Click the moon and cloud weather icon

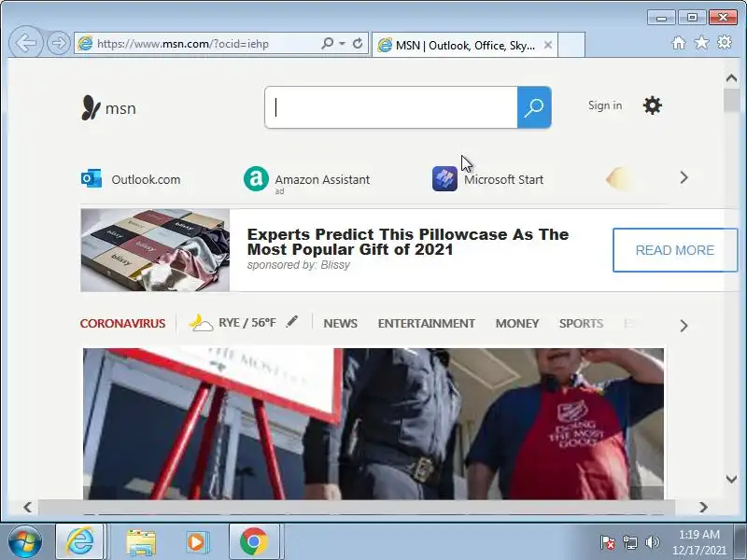tap(201, 322)
